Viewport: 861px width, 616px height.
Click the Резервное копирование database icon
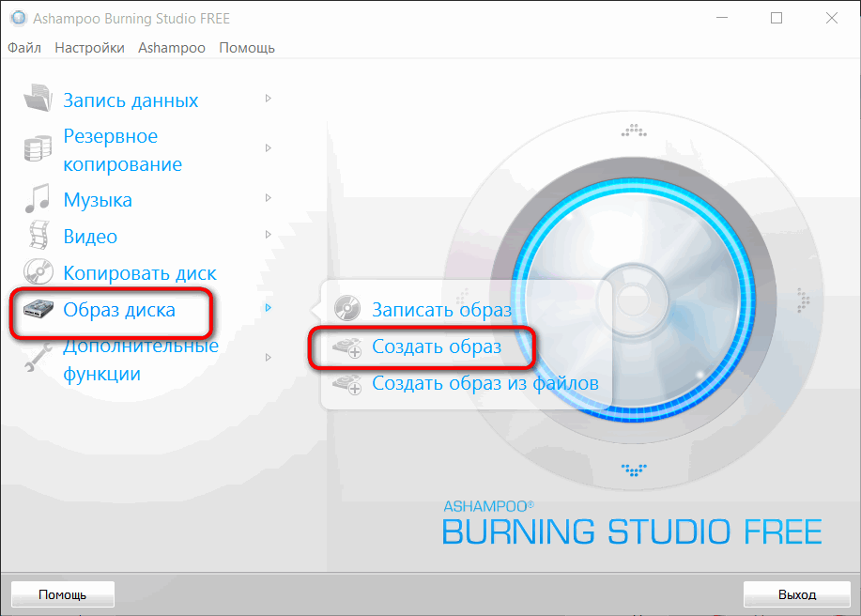coord(38,148)
